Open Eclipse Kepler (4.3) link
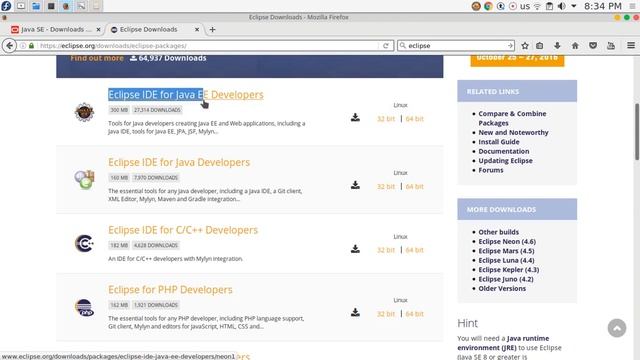This screenshot has width=640, height=360. coord(509,270)
